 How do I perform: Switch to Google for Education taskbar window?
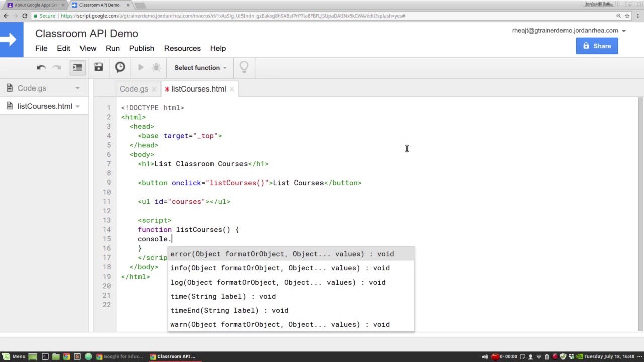click(120, 356)
